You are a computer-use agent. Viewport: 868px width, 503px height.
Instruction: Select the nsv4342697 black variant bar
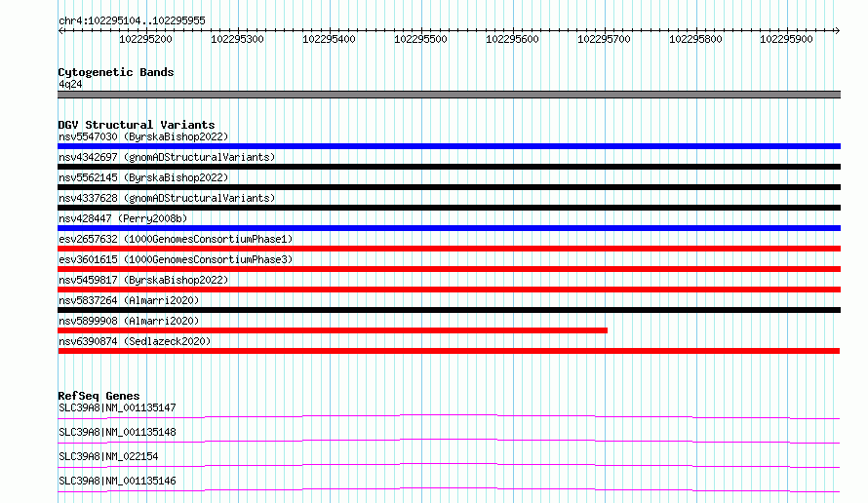(449, 167)
